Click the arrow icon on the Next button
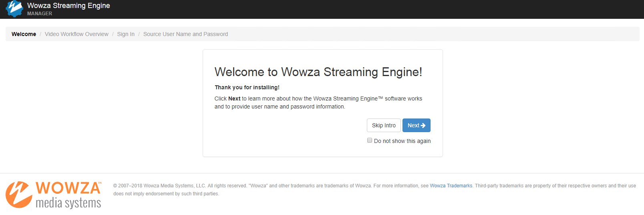The height and width of the screenshot is (215, 644). (423, 125)
